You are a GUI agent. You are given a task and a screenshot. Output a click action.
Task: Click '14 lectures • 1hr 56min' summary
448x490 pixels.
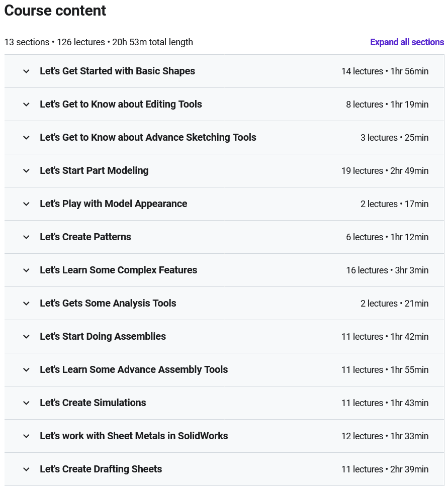pos(385,71)
